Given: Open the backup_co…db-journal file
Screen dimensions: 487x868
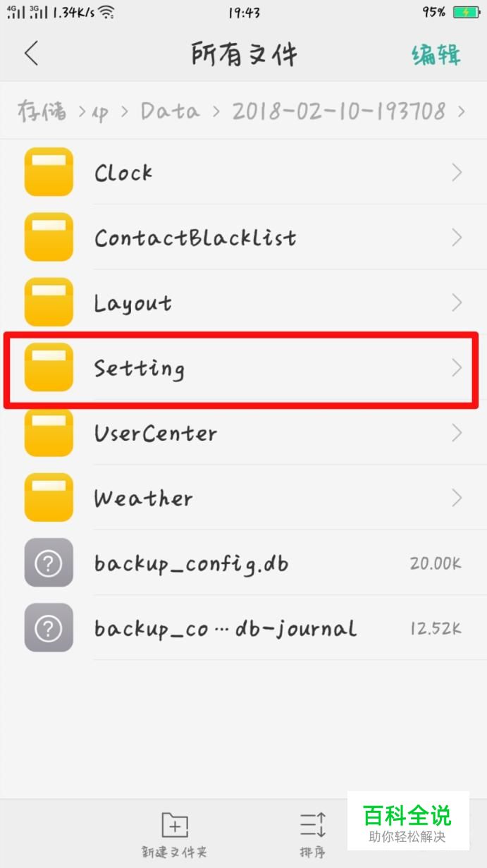Looking at the screenshot, I should [243, 628].
